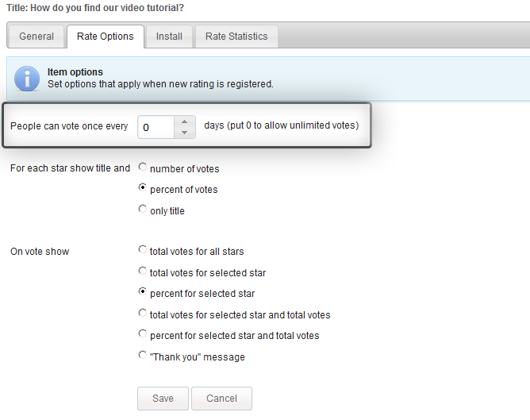Click the Item options heading text
The width and height of the screenshot is (530, 420).
click(75, 72)
